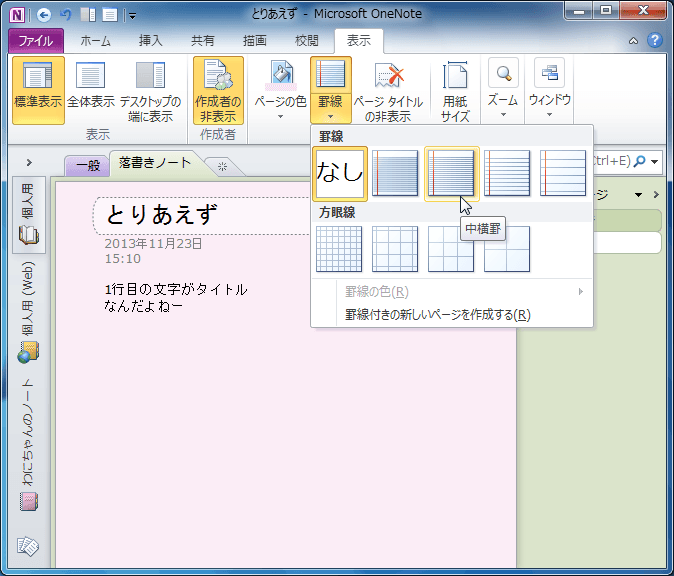Switch to the 挿入 ribbon tab

150,41
